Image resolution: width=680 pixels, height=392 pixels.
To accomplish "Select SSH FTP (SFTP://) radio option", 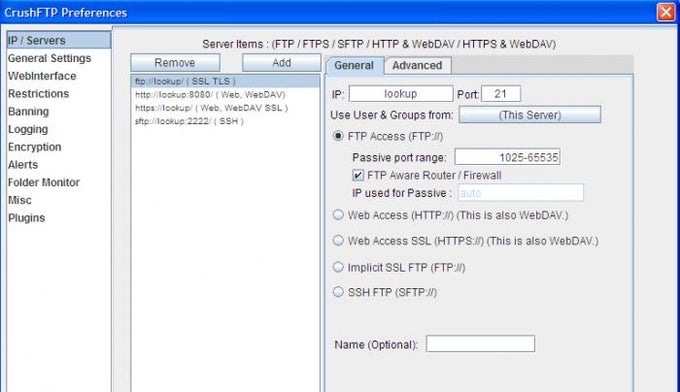I will pyautogui.click(x=338, y=292).
